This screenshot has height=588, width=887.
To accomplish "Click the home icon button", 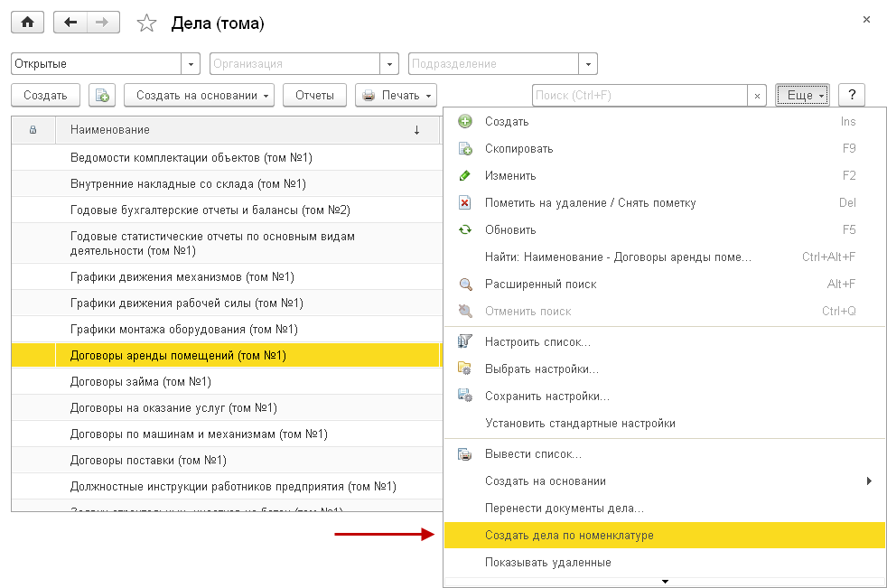I will [x=26, y=23].
